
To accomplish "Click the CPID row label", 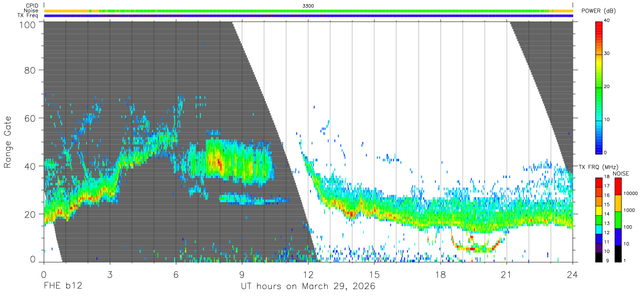I will 31,6.
